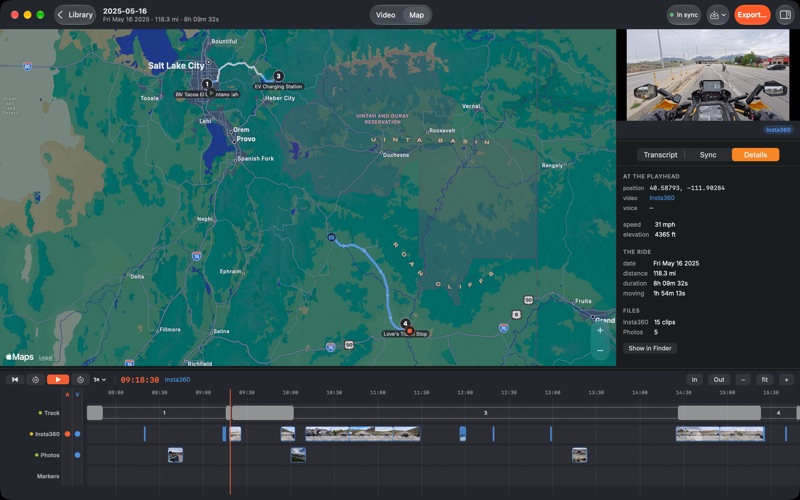Select the Photos row label
Image resolution: width=800 pixels, height=500 pixels.
point(49,455)
